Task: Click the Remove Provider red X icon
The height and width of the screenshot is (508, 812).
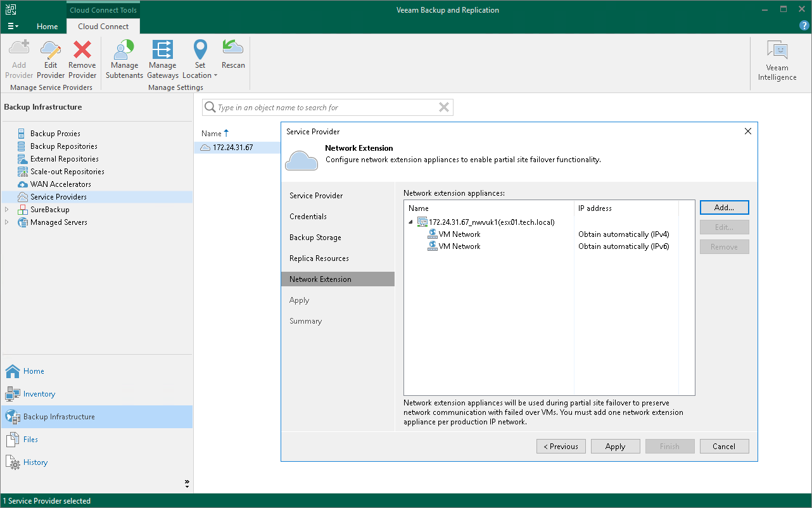Action: pyautogui.click(x=82, y=49)
